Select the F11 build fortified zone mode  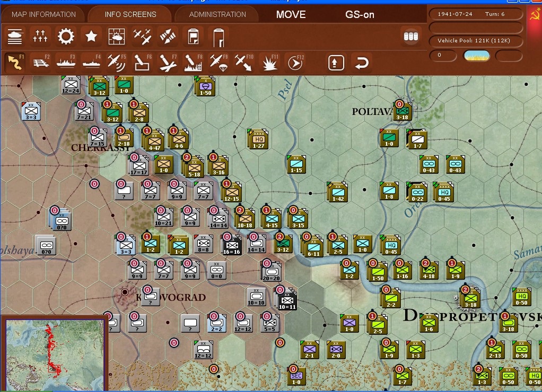click(269, 63)
